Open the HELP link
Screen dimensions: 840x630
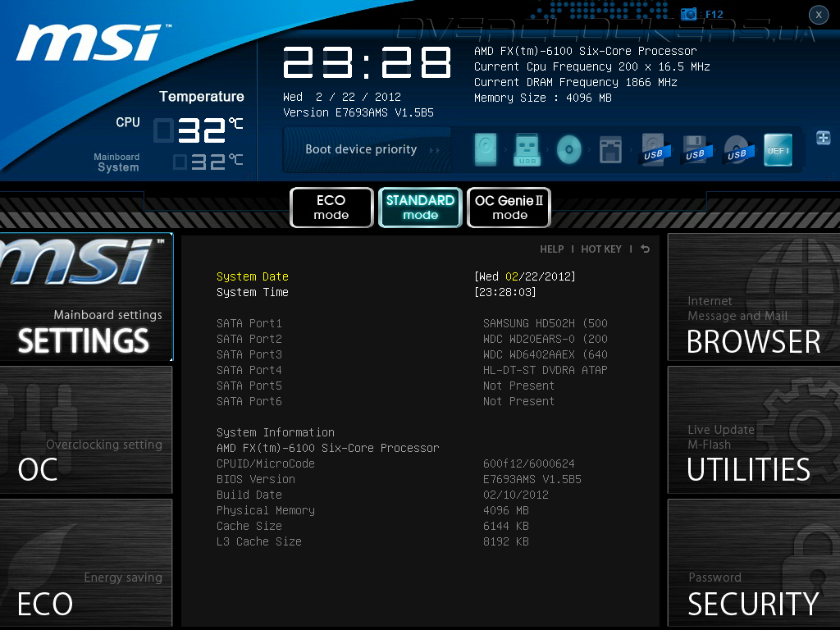click(x=552, y=249)
